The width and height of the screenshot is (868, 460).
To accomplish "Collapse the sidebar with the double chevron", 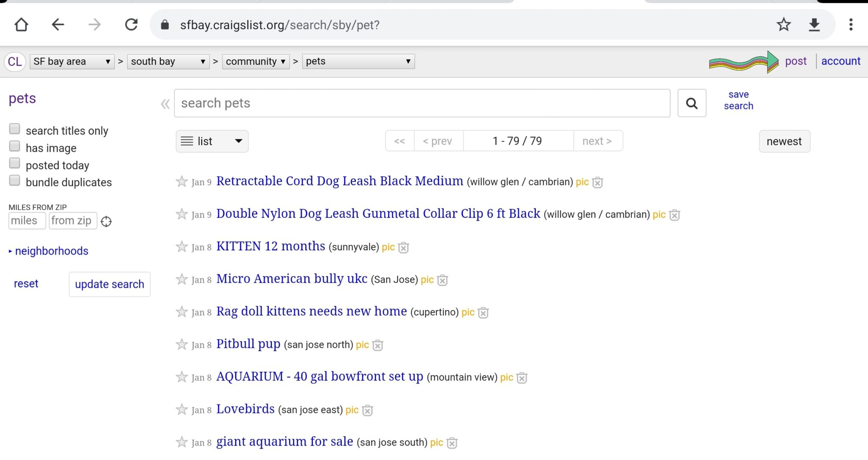I will click(165, 104).
